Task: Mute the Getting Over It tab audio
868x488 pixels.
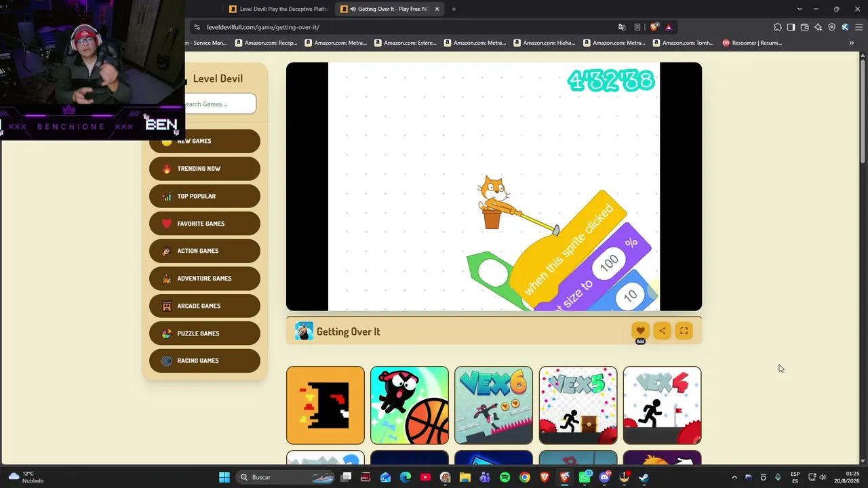Action: tap(353, 9)
